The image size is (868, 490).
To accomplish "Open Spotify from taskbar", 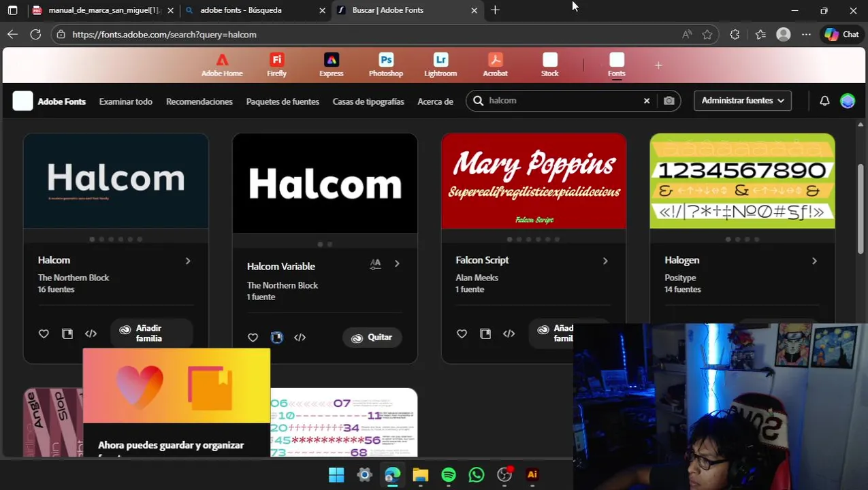I will click(x=449, y=475).
